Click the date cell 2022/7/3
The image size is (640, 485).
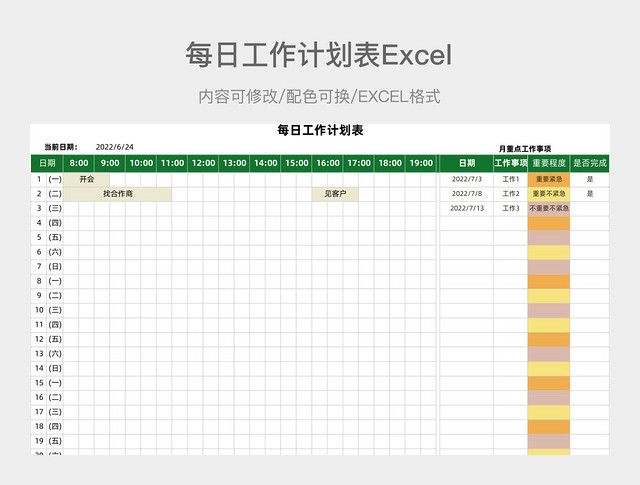467,179
